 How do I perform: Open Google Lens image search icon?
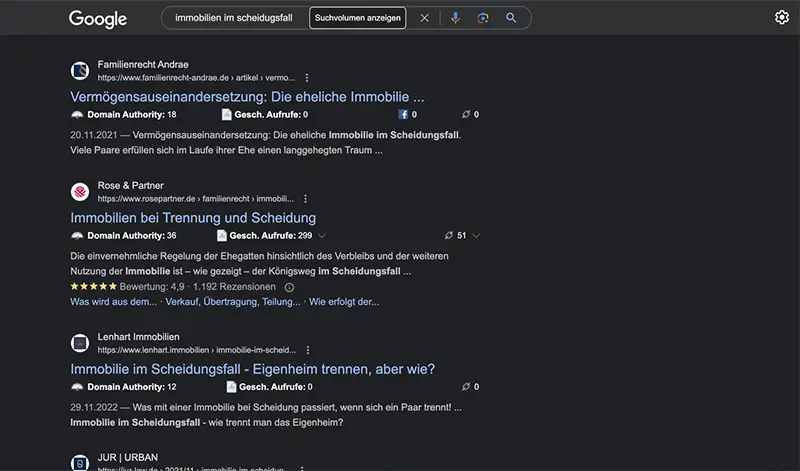pyautogui.click(x=483, y=18)
